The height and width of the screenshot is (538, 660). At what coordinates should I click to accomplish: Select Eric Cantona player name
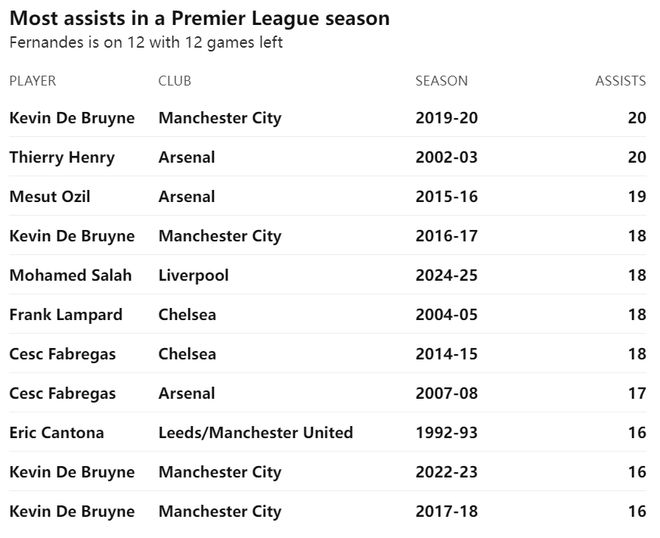point(57,433)
